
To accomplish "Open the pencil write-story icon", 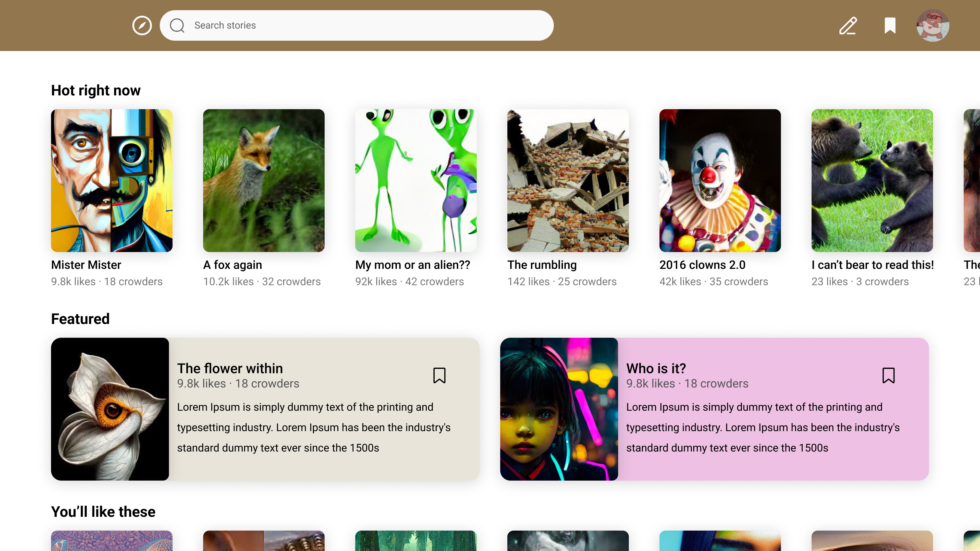I will point(848,26).
